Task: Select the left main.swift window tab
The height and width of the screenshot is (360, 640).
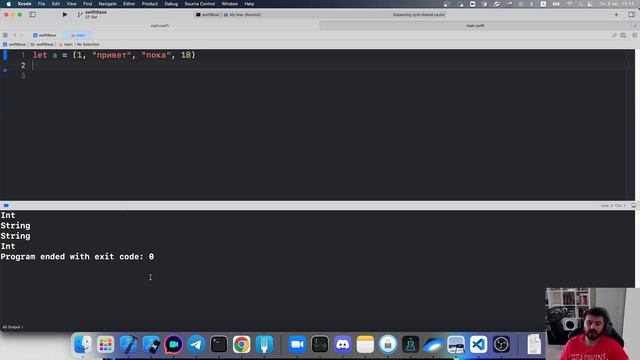Action: tap(160, 26)
